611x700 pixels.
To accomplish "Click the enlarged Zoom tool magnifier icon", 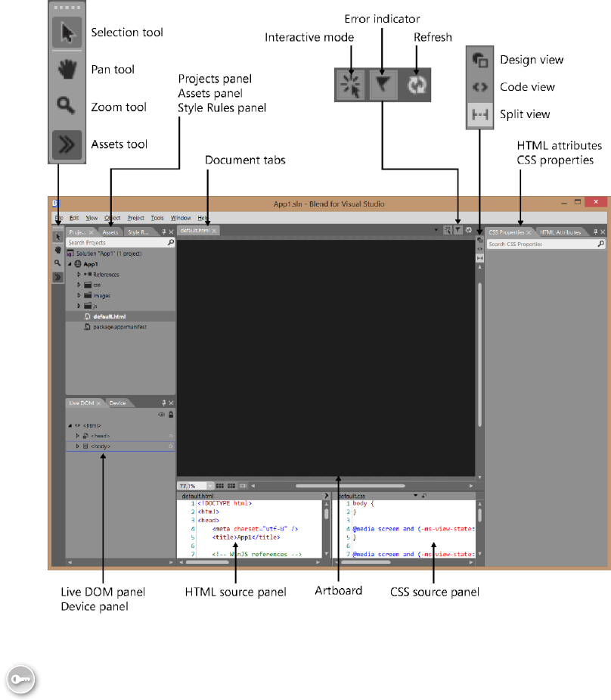I will click(x=66, y=106).
